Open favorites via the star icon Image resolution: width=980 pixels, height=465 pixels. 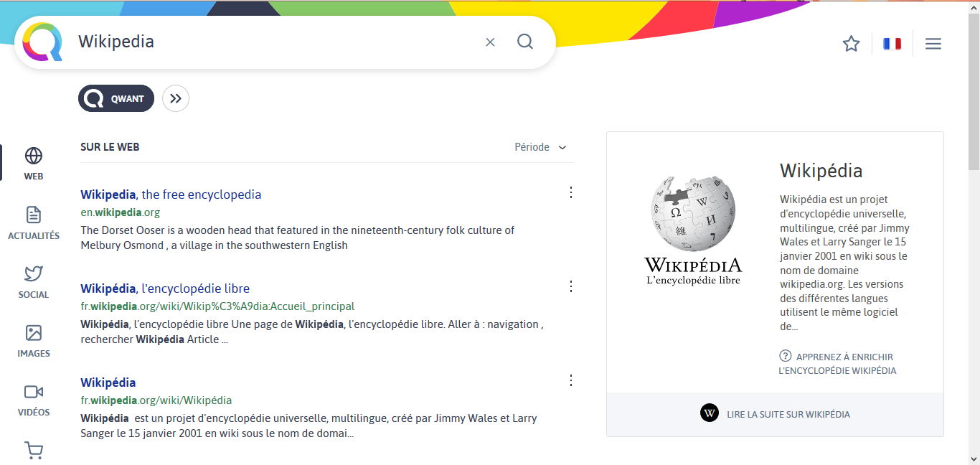[x=852, y=44]
